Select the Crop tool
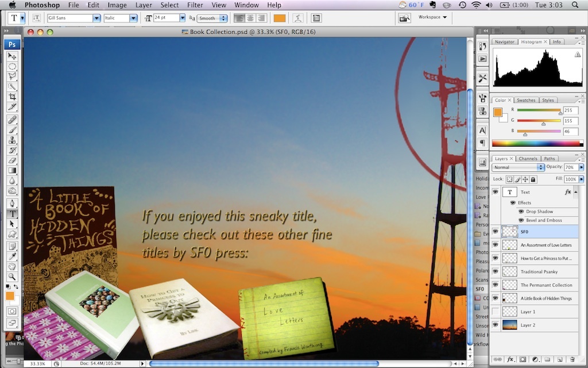This screenshot has height=368, width=588. pyautogui.click(x=12, y=97)
